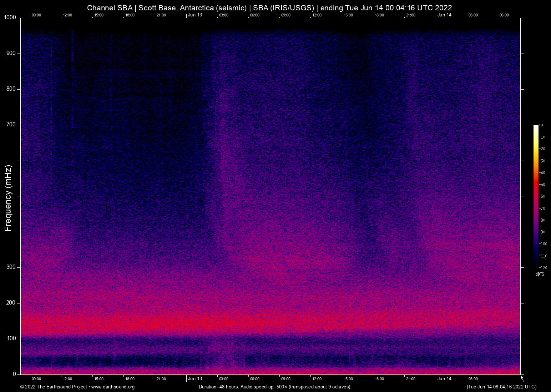This screenshot has width=551, height=392.
Task: Click the dBFS color scale bar
Action: coord(536,196)
